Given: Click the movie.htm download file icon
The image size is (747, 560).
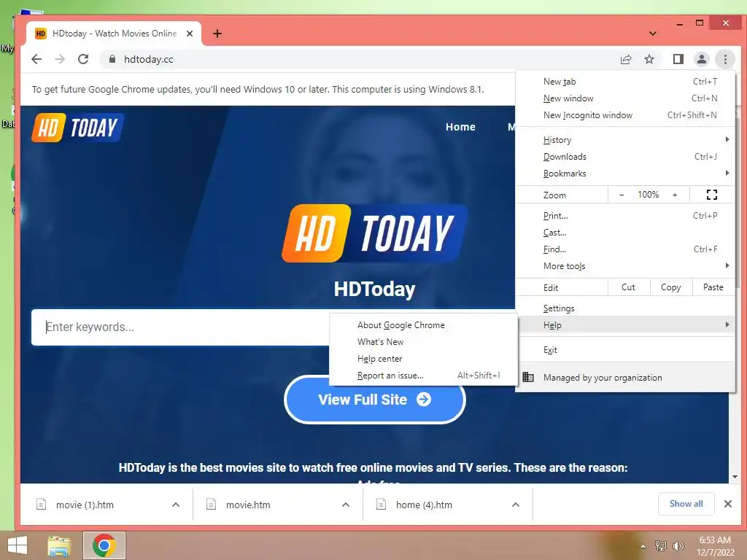Looking at the screenshot, I should coord(211,505).
